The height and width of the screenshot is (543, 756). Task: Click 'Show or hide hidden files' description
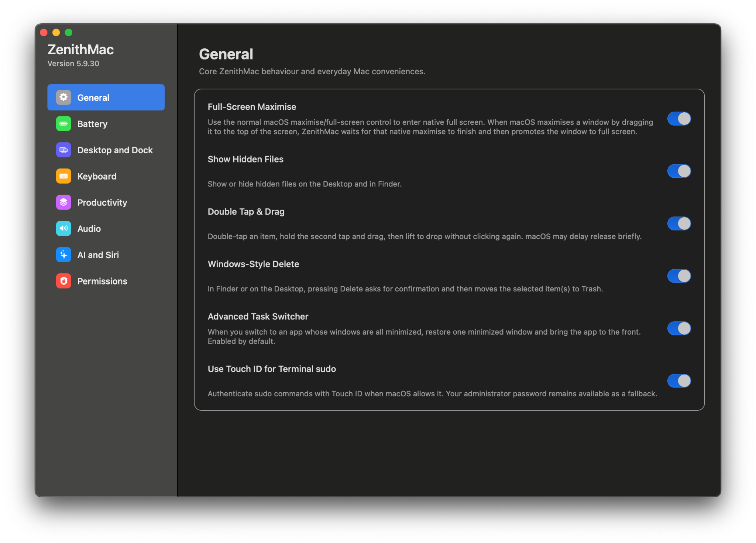point(305,184)
